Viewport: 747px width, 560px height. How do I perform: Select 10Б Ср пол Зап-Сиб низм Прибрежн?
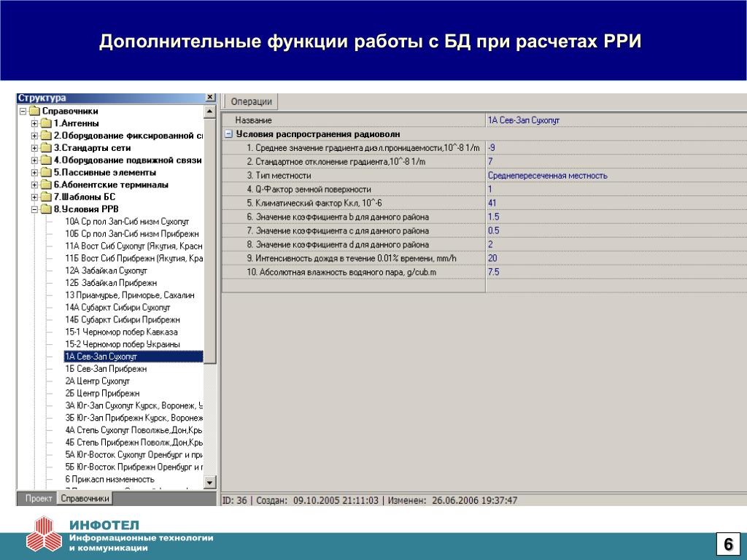coord(132,234)
